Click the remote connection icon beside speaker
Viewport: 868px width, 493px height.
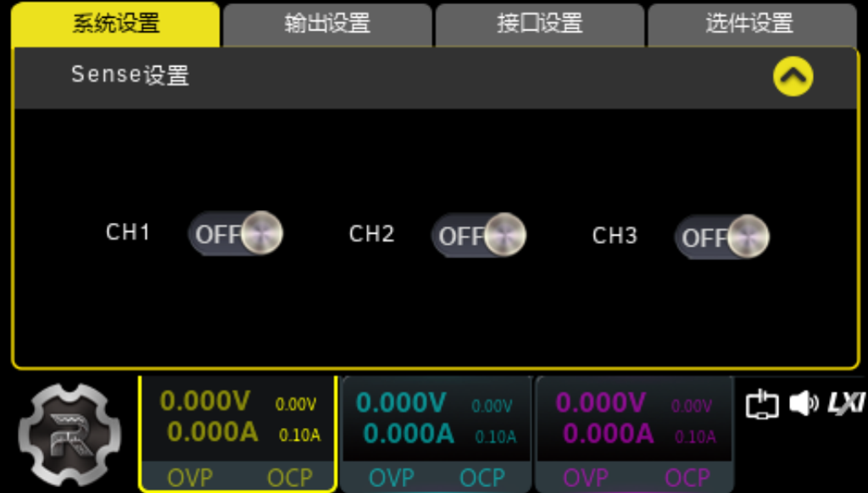point(762,404)
